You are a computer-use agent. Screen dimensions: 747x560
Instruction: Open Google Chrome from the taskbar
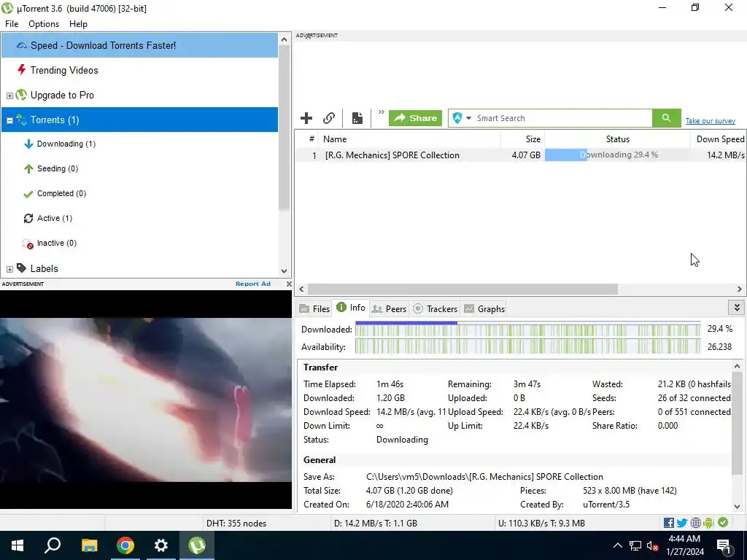125,545
